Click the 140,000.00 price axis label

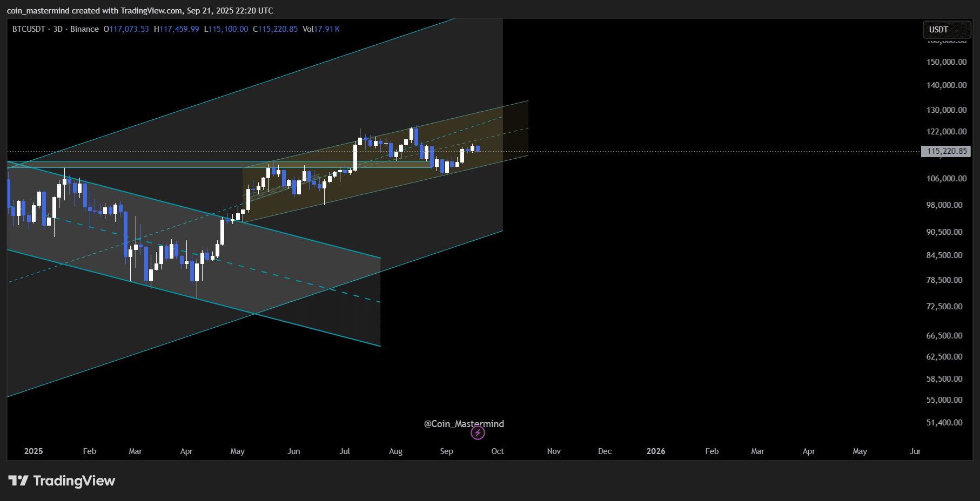pyautogui.click(x=947, y=85)
